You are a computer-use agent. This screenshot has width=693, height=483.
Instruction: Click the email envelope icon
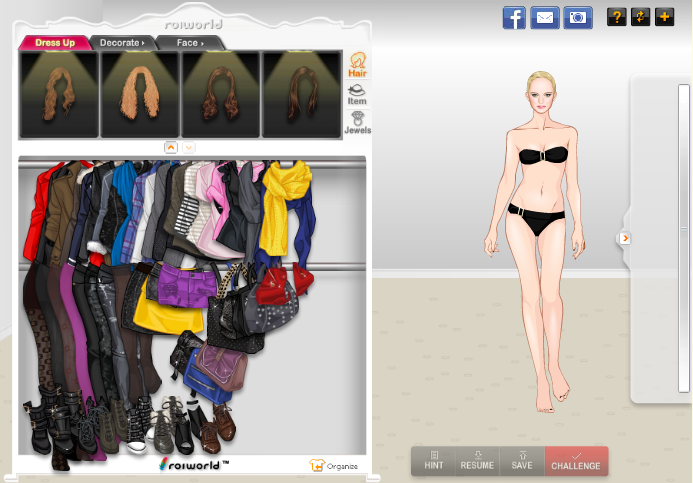(x=545, y=17)
